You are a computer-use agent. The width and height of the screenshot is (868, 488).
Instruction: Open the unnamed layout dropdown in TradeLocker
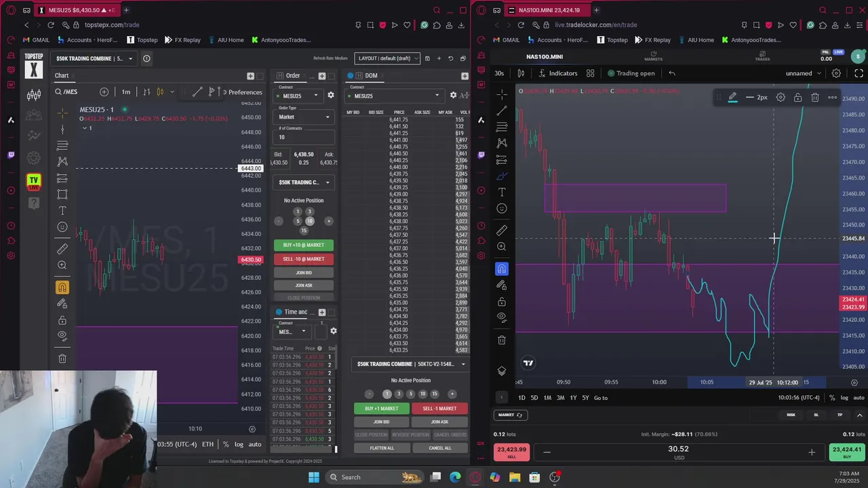point(804,73)
